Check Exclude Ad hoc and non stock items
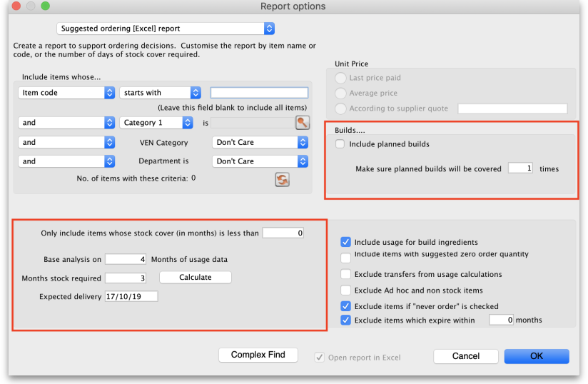588x384 pixels. pos(346,290)
